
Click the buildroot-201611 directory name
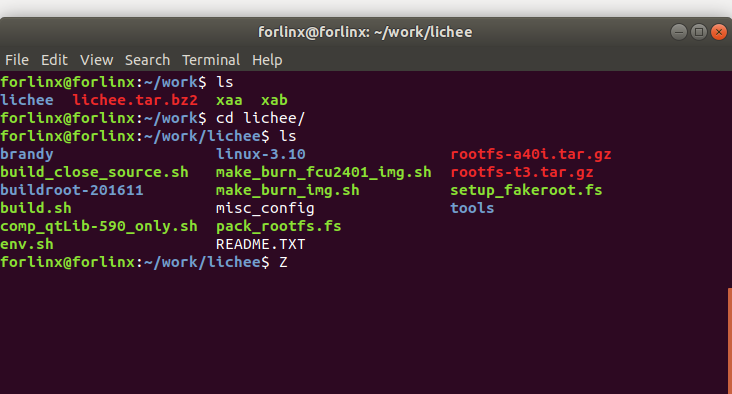(x=72, y=190)
